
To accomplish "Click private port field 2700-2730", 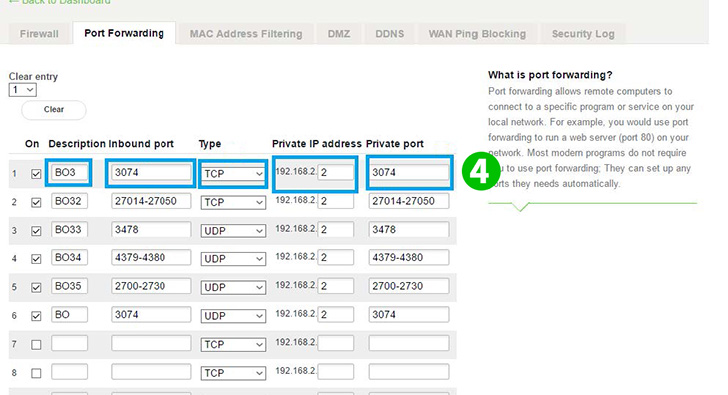I will click(x=409, y=286).
